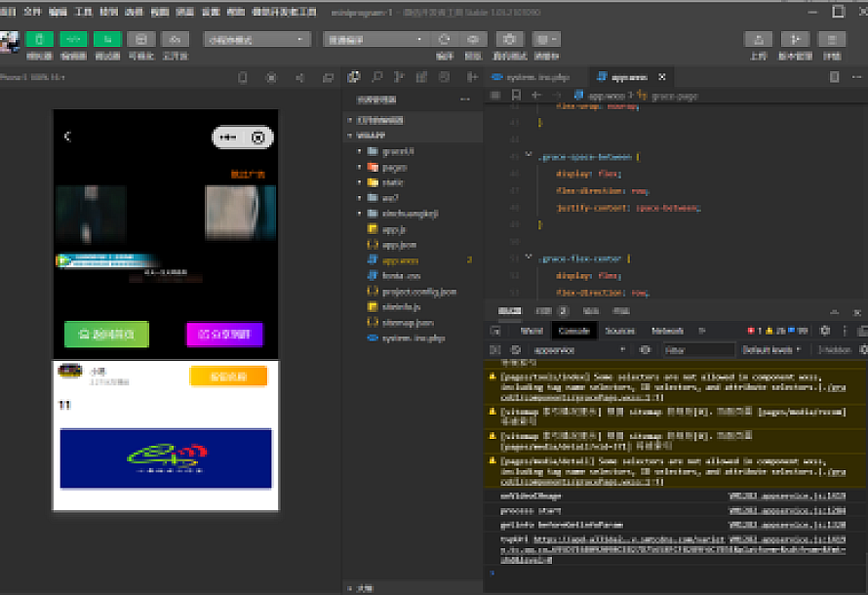Click the Upload icon in top toolbar
Screen dimensions: 868x595
point(758,39)
